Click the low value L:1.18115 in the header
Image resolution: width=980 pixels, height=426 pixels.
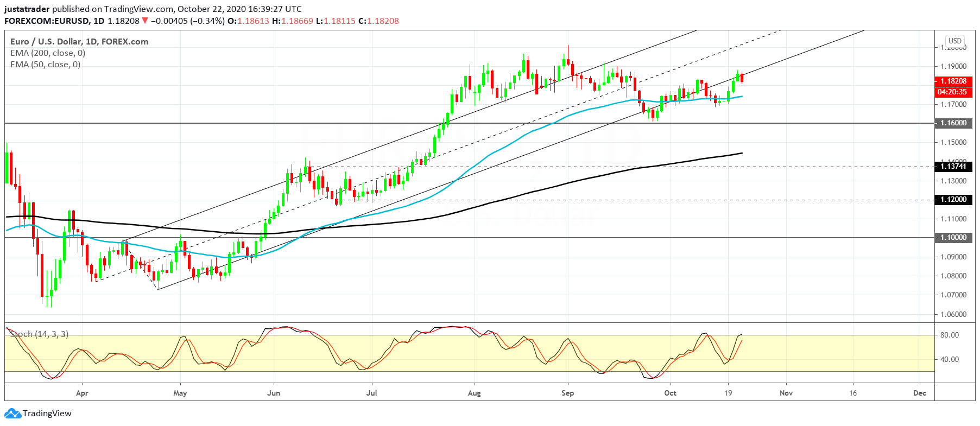(x=336, y=21)
